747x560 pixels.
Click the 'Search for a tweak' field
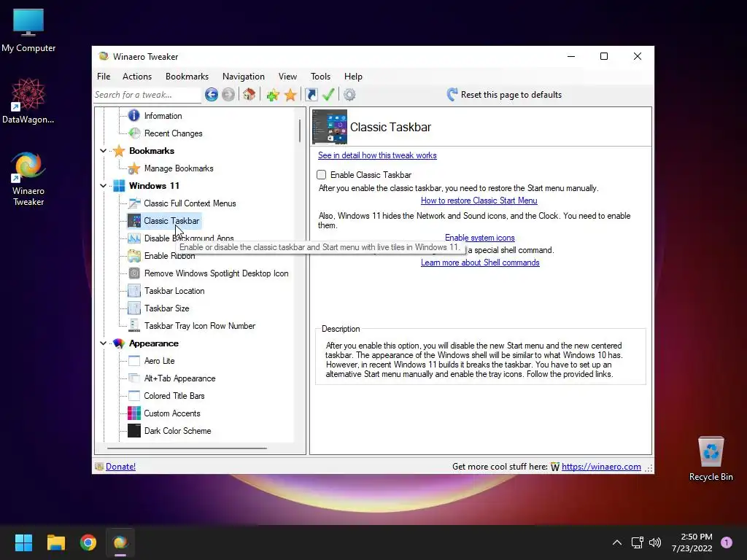(147, 95)
